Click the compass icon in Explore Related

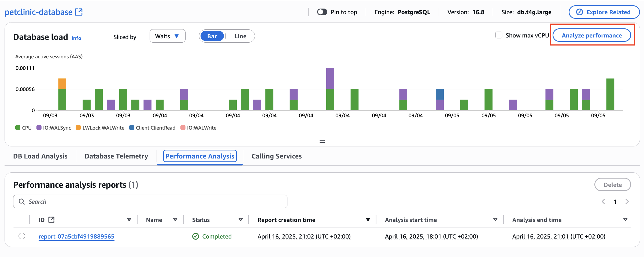579,12
